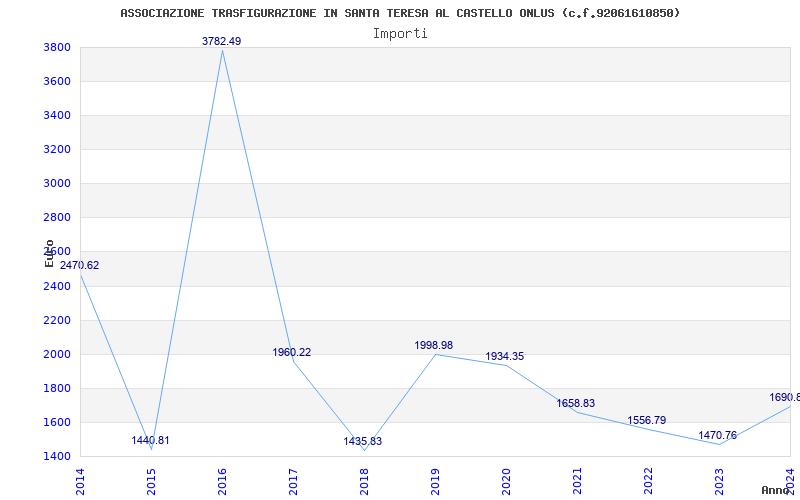Click the 1470.76 value label

pos(717,435)
